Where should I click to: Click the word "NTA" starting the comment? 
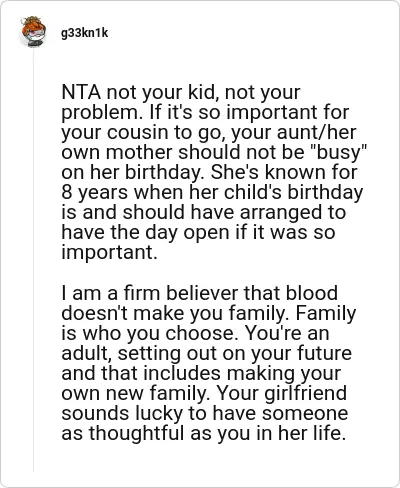click(x=81, y=92)
